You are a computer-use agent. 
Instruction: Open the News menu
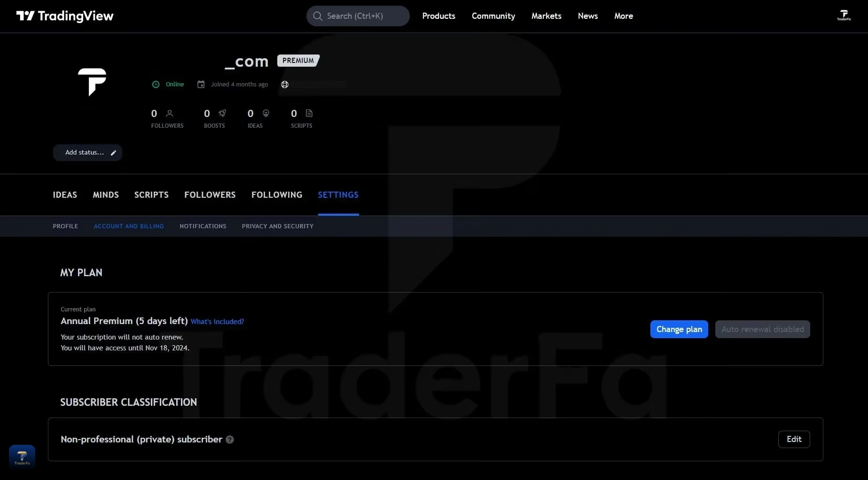coord(588,16)
